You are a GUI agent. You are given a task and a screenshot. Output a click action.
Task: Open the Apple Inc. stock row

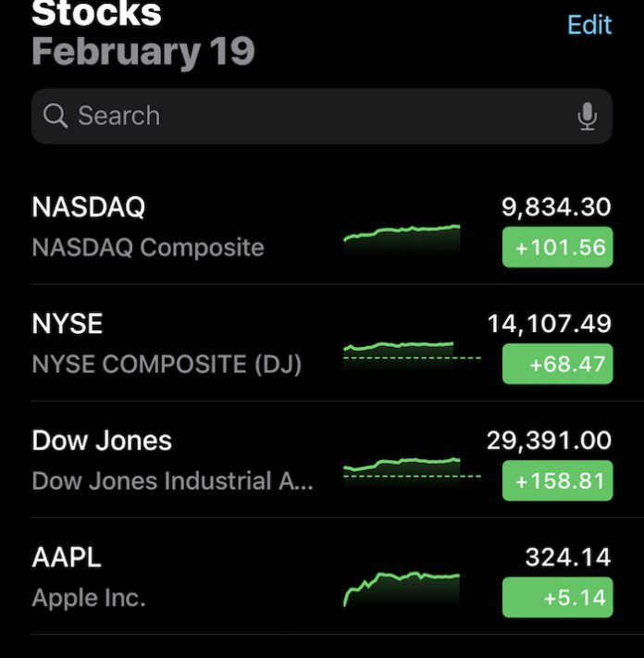pyautogui.click(x=322, y=577)
